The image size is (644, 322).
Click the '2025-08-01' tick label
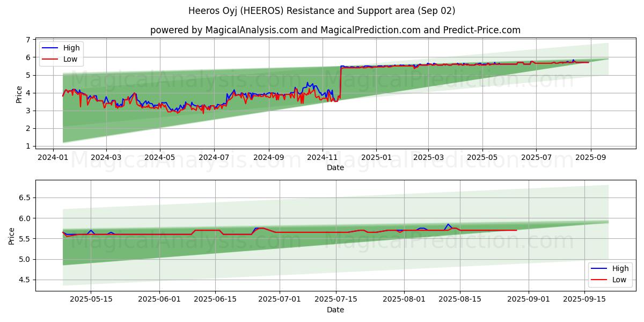click(405, 299)
